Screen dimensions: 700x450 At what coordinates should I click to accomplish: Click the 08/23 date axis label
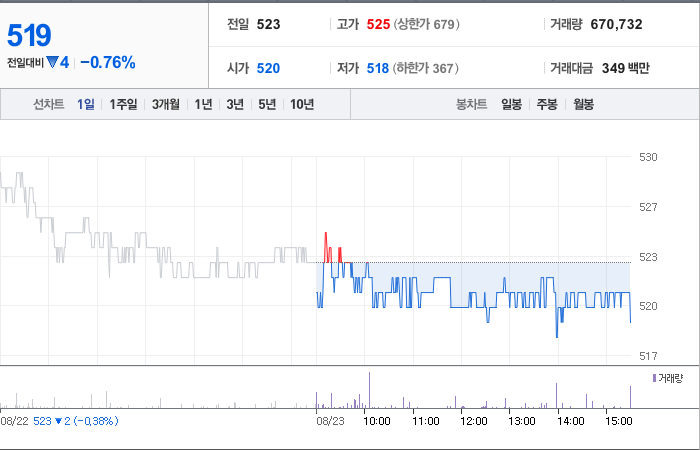click(x=330, y=421)
